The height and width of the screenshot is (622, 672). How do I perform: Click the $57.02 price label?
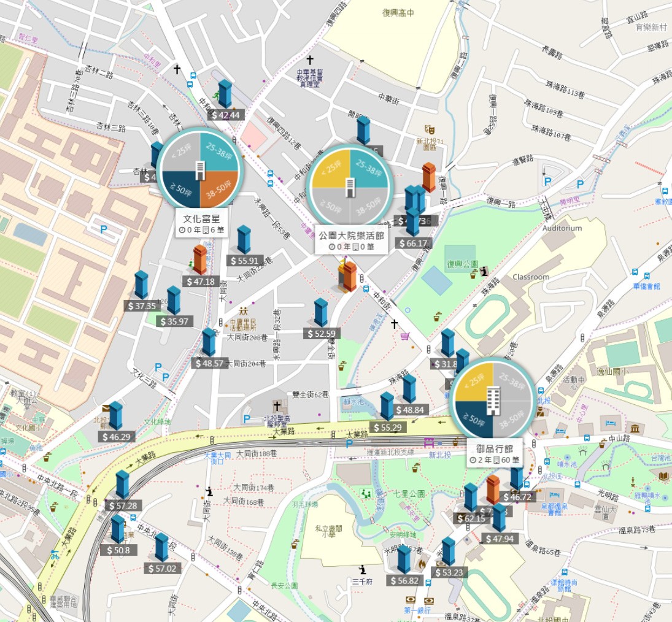[x=163, y=569]
